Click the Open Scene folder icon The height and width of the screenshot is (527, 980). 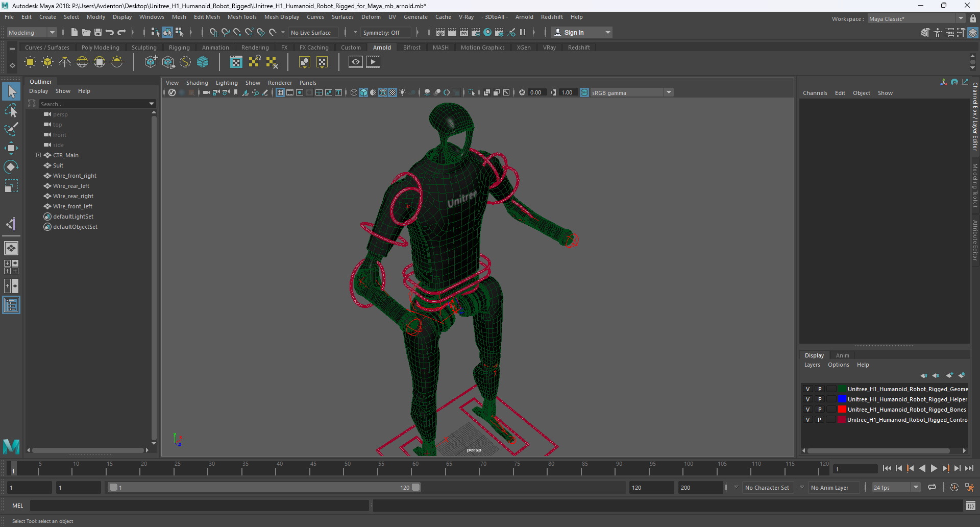coord(86,32)
